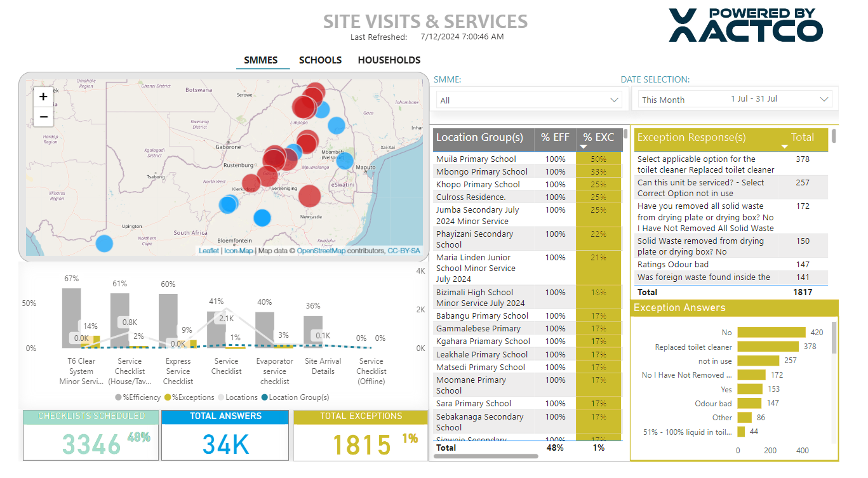Open the OpenStreetMap attribution link
Image resolution: width=868 pixels, height=478 pixels.
point(321,251)
